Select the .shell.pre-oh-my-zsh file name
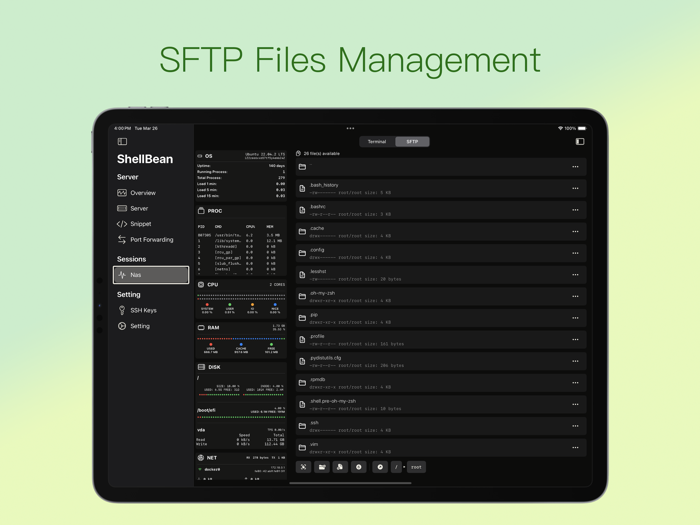Viewport: 700px width, 525px height. point(333,401)
